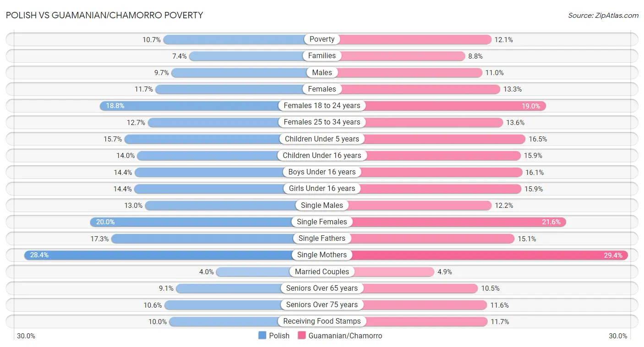Screen dimensions: 644x347
Task: Select the Married Couples category label
Action: click(322, 271)
